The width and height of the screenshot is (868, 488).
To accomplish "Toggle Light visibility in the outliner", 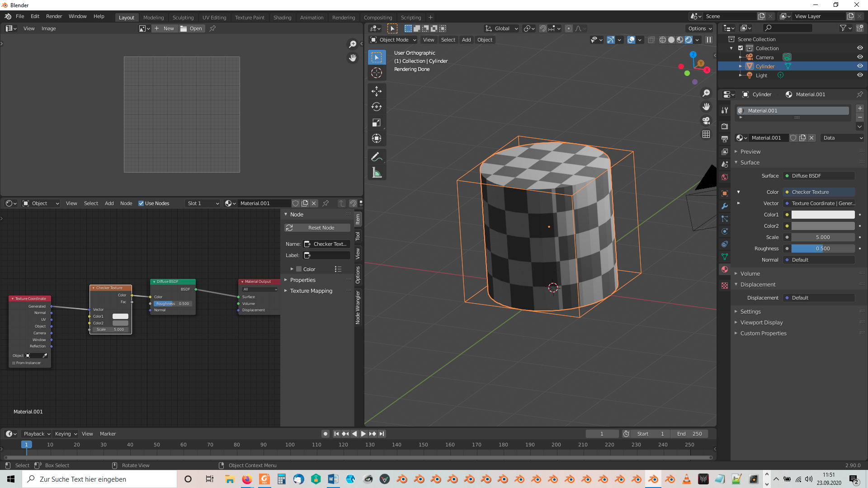I will (x=860, y=75).
